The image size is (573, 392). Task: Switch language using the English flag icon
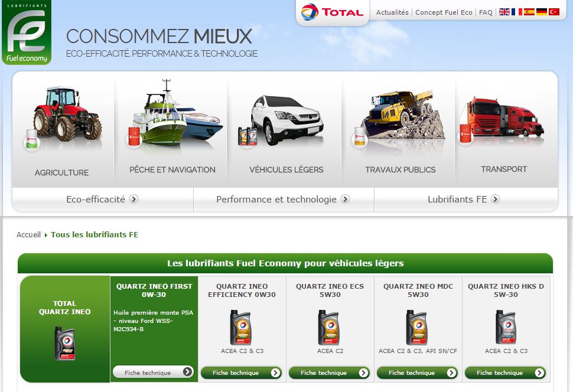point(504,11)
